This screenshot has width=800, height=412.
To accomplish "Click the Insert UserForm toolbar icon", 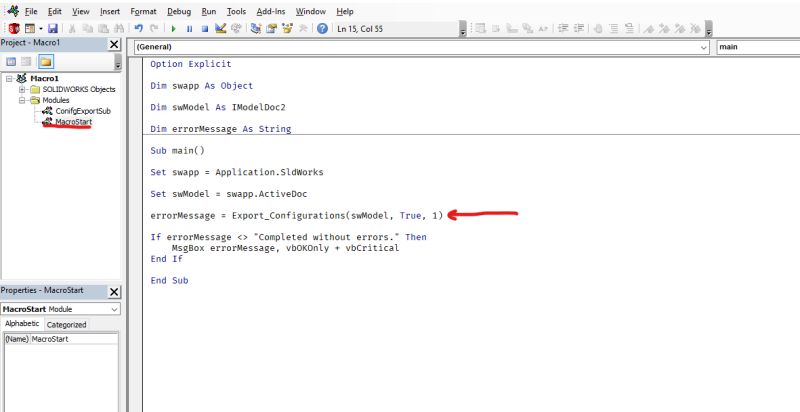I will pyautogui.click(x=30, y=29).
